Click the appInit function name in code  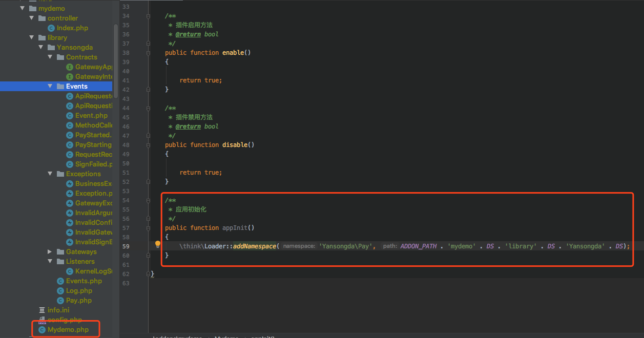click(235, 228)
